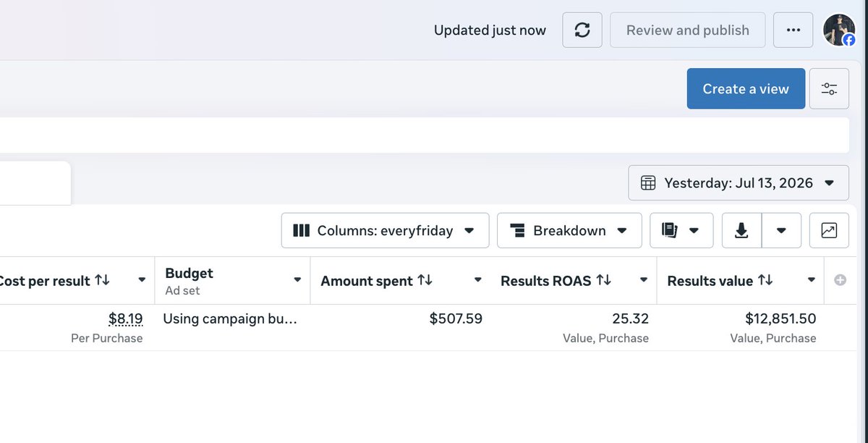
Task: Open the Results value column menu arrow
Action: pyautogui.click(x=812, y=280)
